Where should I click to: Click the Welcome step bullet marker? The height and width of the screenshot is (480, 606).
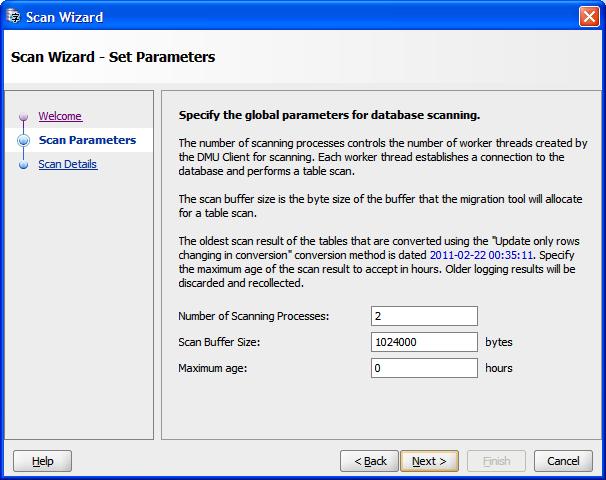coord(24,117)
